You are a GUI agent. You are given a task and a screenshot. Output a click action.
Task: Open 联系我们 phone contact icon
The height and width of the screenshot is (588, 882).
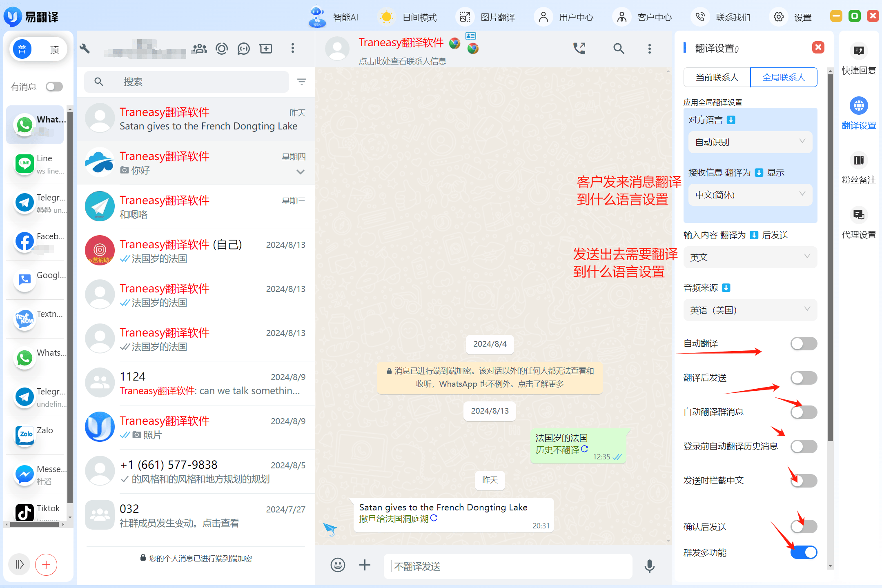[x=700, y=17]
